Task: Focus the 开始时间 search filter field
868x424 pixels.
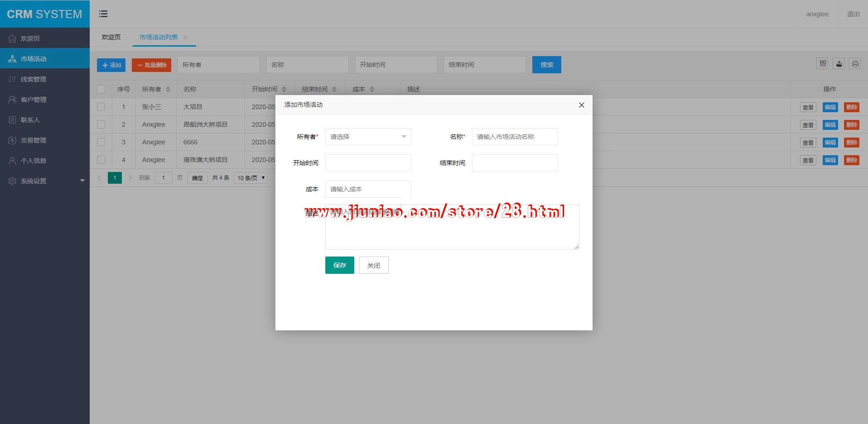Action: [x=396, y=65]
